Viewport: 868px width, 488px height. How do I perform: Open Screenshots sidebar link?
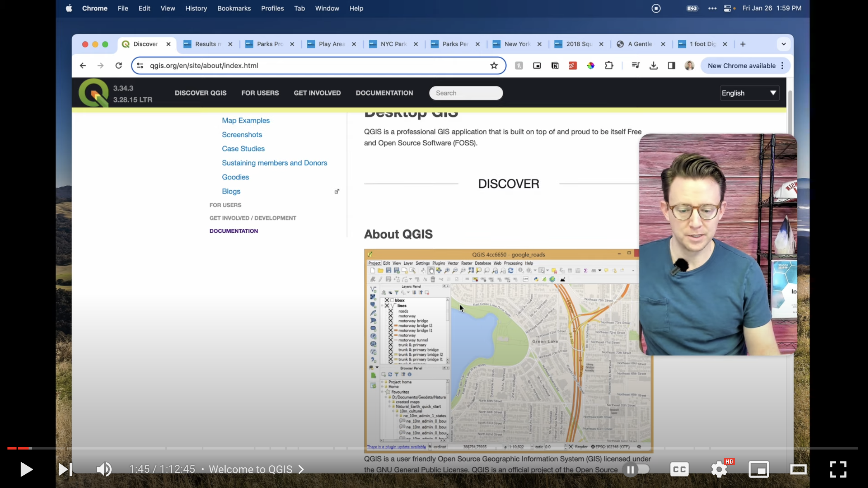[242, 134]
